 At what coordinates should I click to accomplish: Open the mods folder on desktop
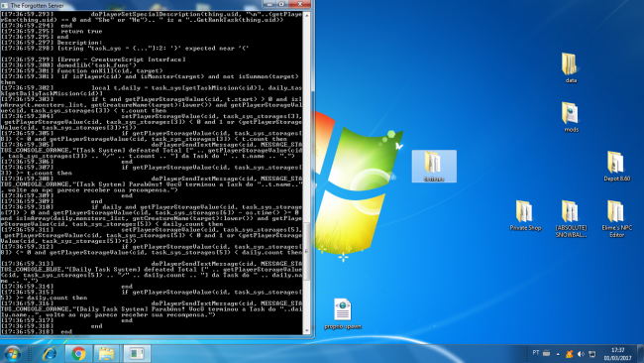coord(571,117)
